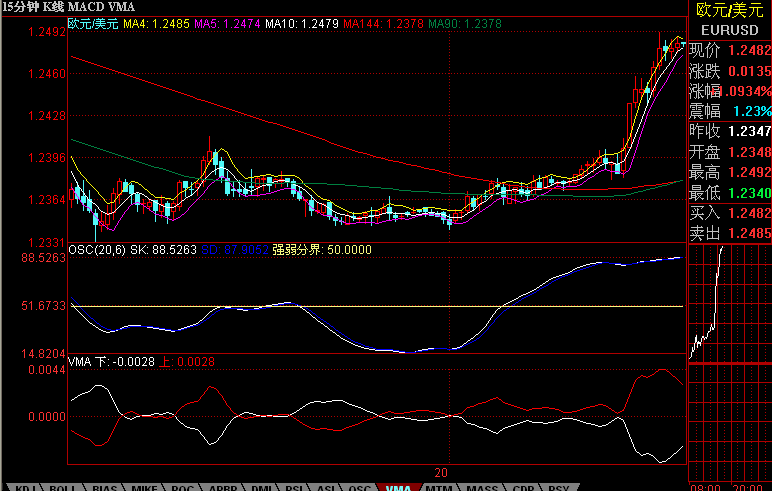Click the 欧元/美元 header in quote panel
Viewport: 772px width, 491px height.
(730, 9)
